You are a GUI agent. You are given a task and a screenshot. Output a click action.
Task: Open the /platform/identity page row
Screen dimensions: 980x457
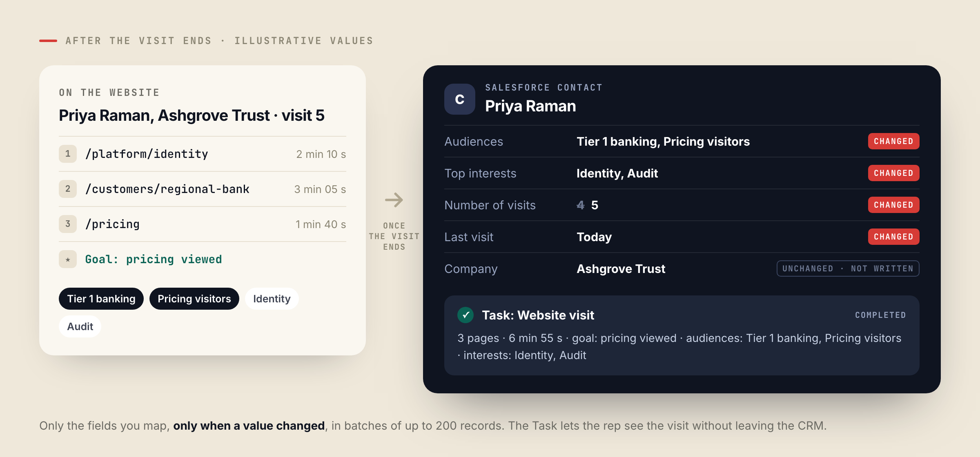(x=203, y=154)
